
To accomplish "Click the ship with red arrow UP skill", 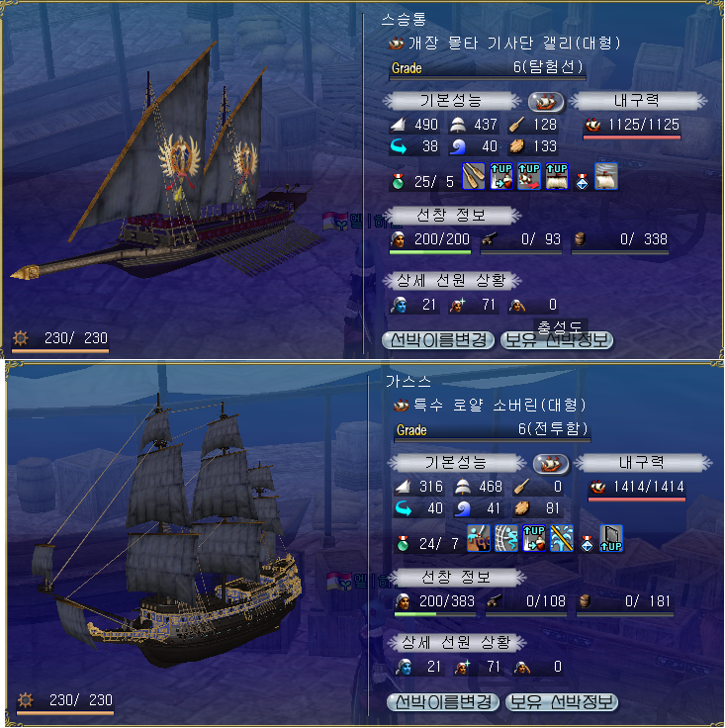I will [x=528, y=176].
